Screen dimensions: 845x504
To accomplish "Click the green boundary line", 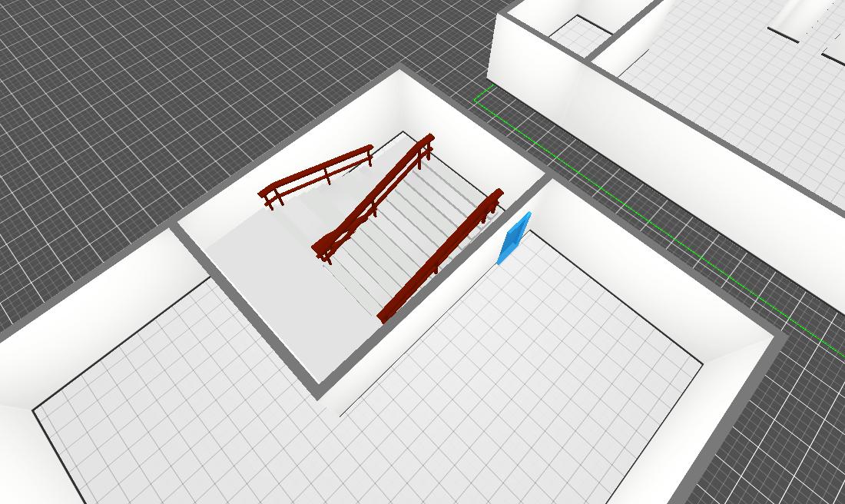I will click(x=653, y=223).
